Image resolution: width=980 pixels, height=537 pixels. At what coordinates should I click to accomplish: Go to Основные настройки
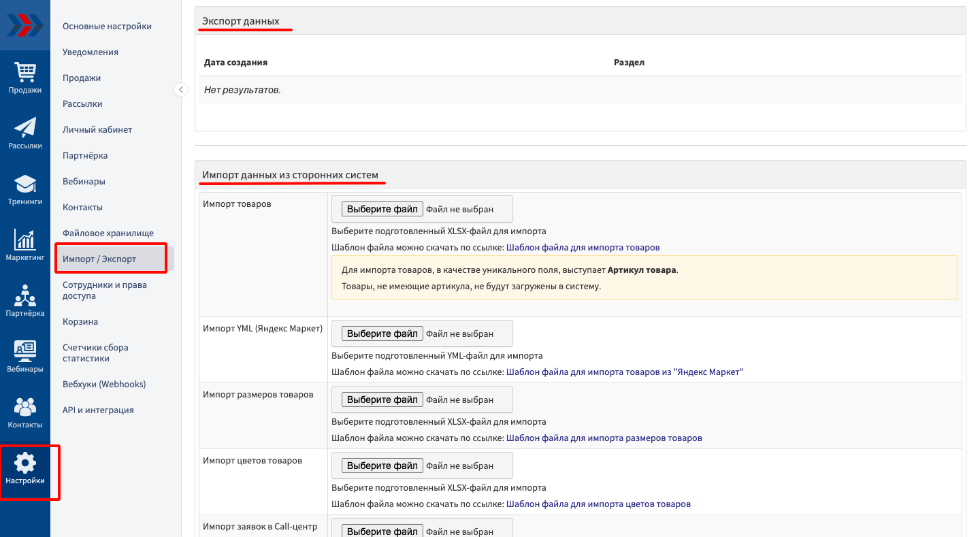click(107, 27)
